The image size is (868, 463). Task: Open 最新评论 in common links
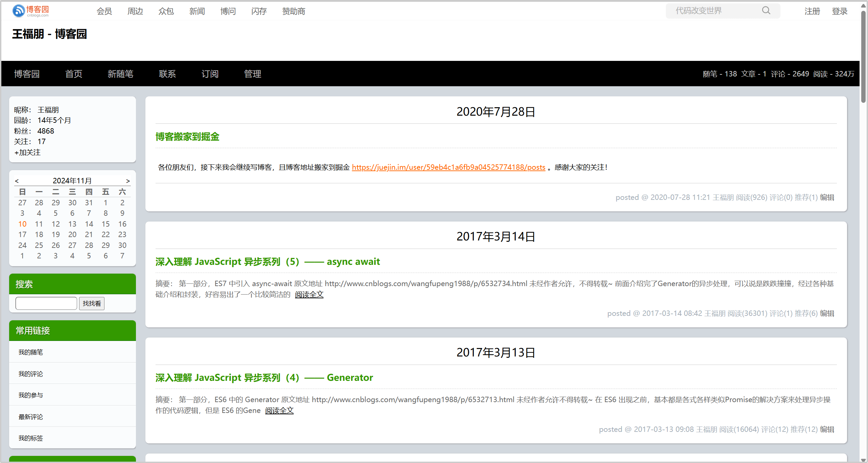(x=30, y=417)
